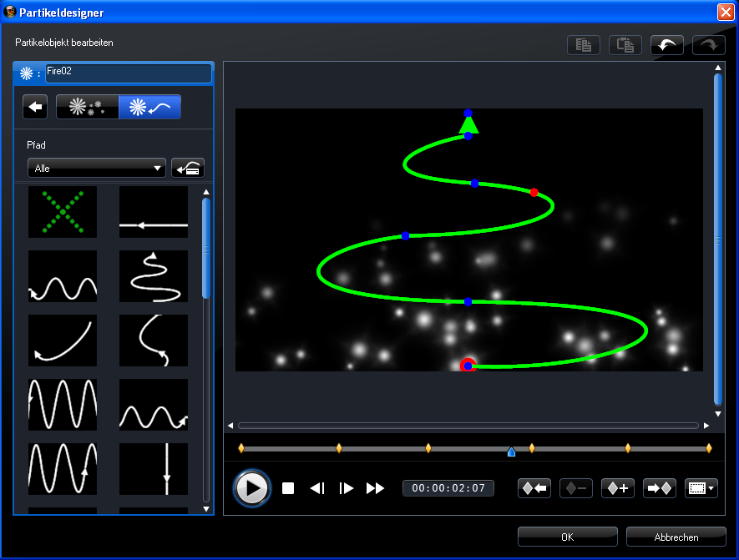
Task: Select the spiral sine wave path preset
Action: 153,276
